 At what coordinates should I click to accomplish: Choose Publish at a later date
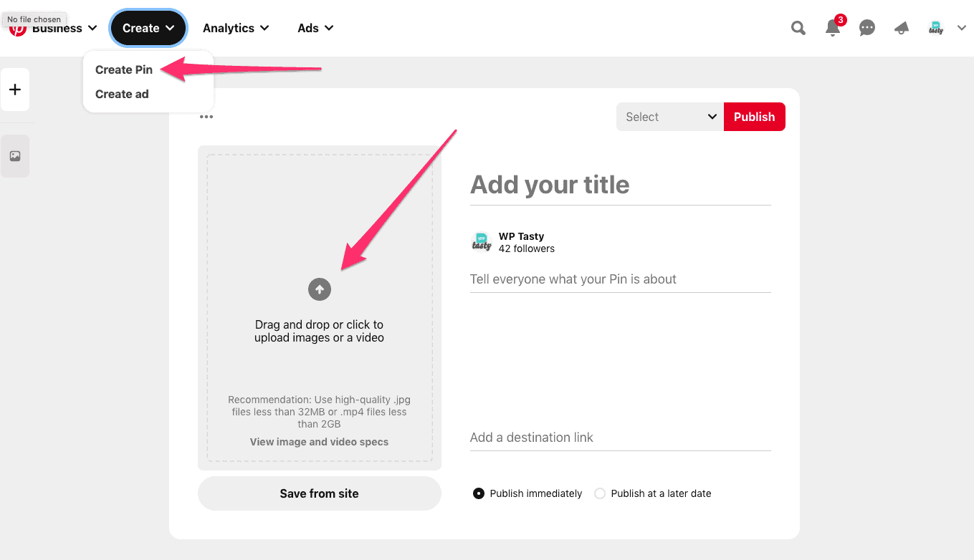[599, 493]
